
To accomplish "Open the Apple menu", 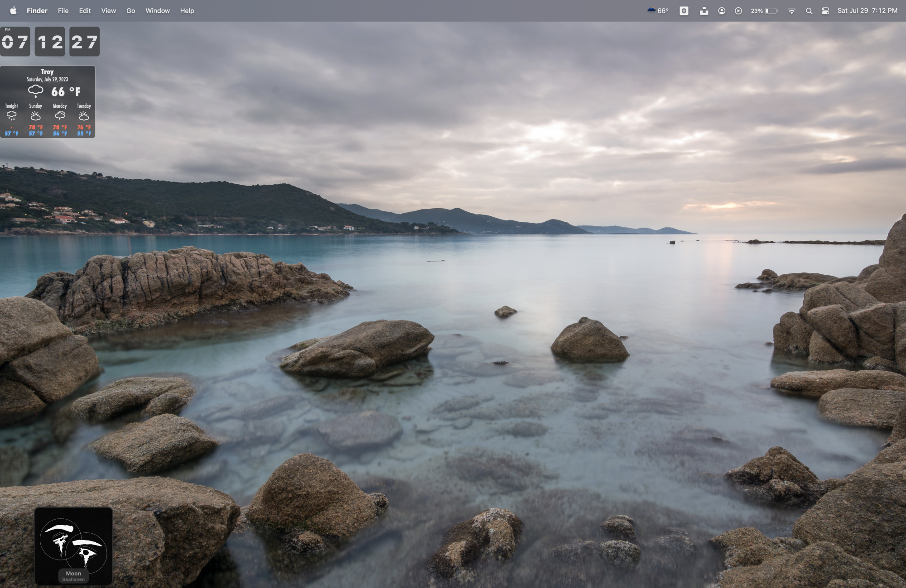I will pyautogui.click(x=13, y=10).
